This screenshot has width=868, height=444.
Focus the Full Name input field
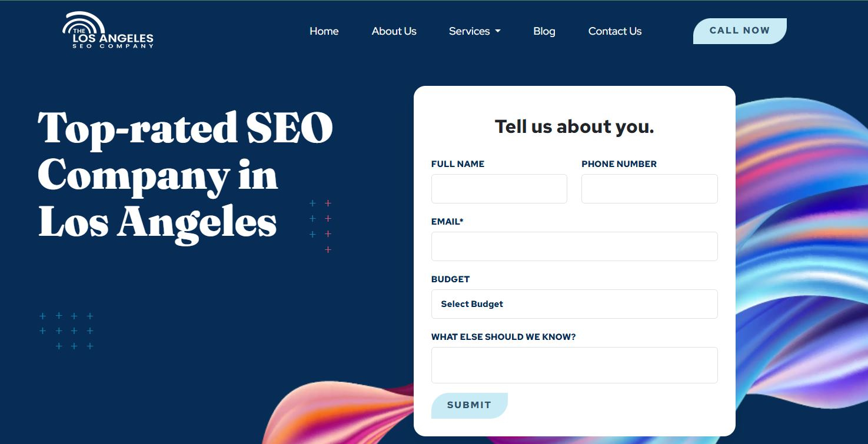click(499, 189)
